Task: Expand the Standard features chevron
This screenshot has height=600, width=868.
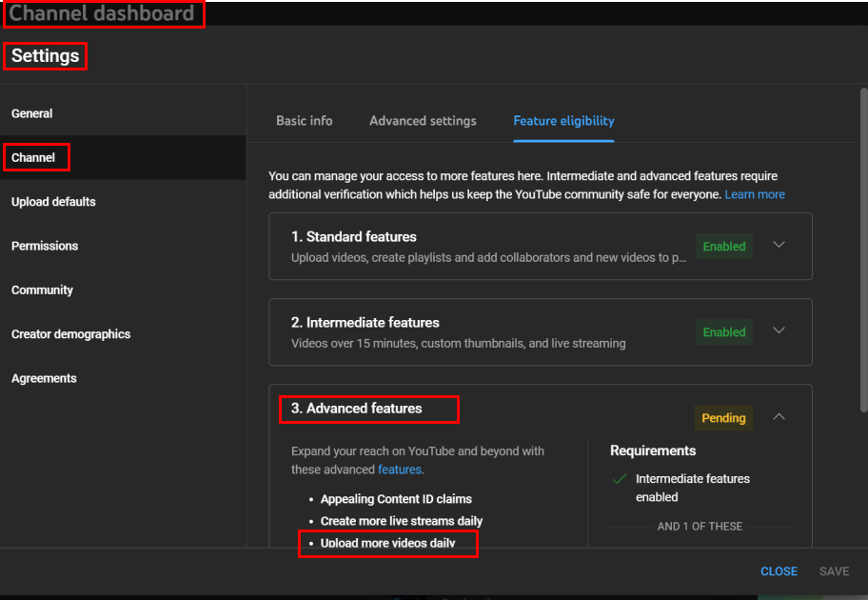Action: click(779, 245)
